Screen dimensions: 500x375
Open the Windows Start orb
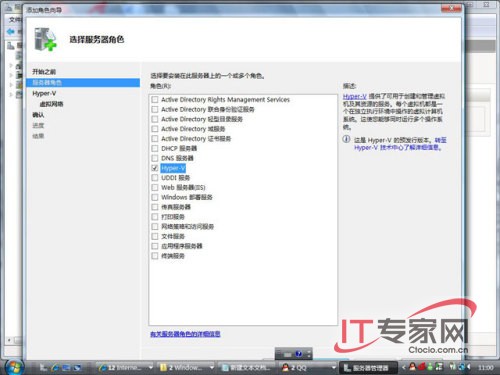click(x=14, y=367)
